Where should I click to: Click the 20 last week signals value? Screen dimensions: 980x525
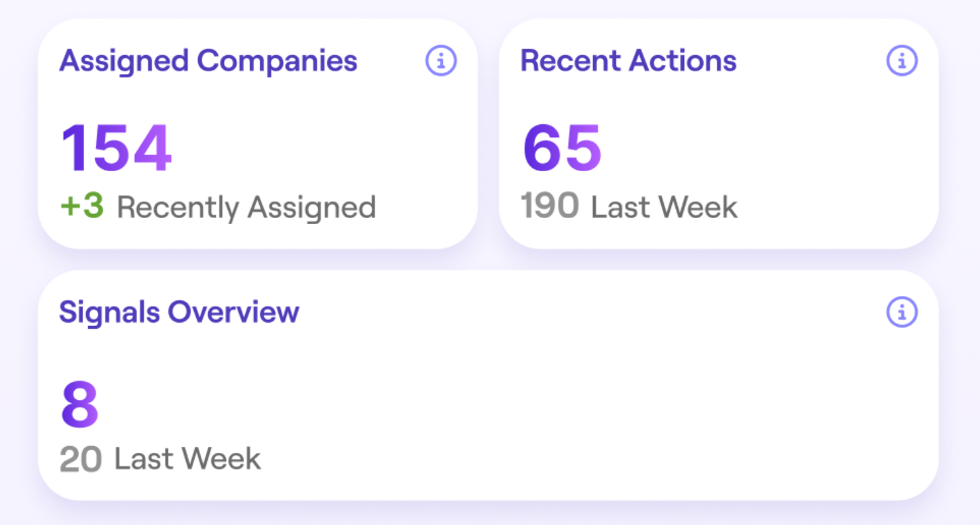coord(81,460)
